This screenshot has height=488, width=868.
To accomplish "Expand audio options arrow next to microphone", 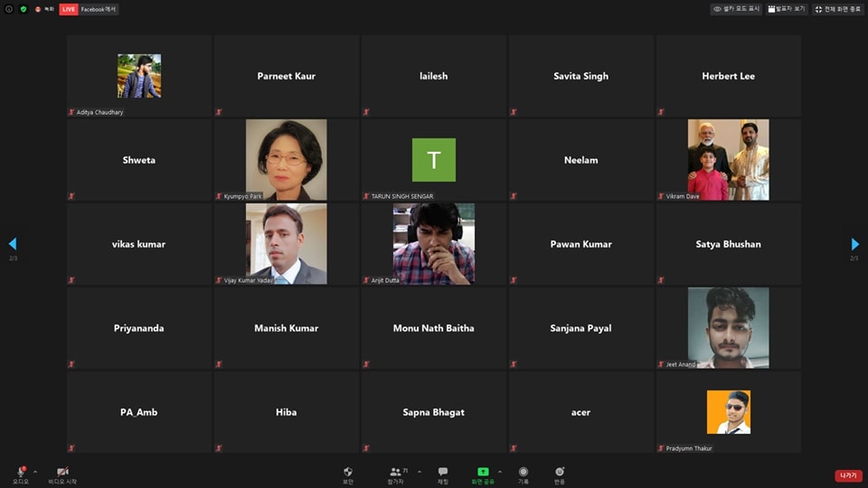I will tap(35, 472).
